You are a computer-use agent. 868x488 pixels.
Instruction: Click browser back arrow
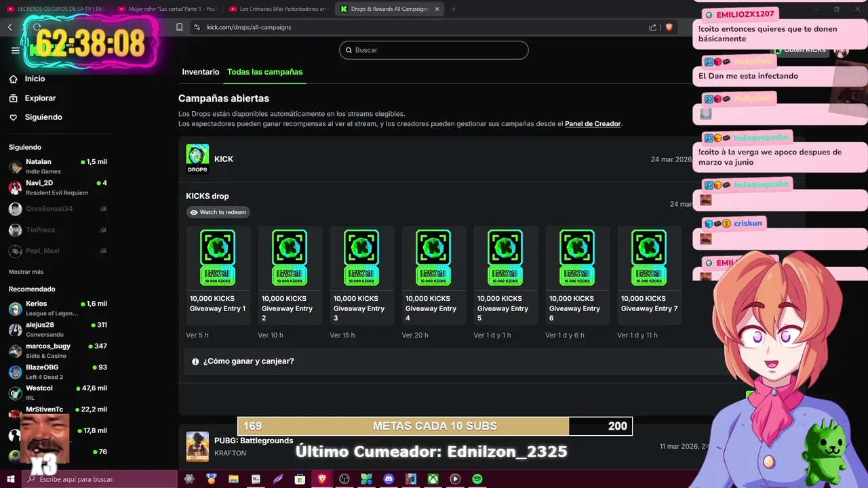pos(10,27)
